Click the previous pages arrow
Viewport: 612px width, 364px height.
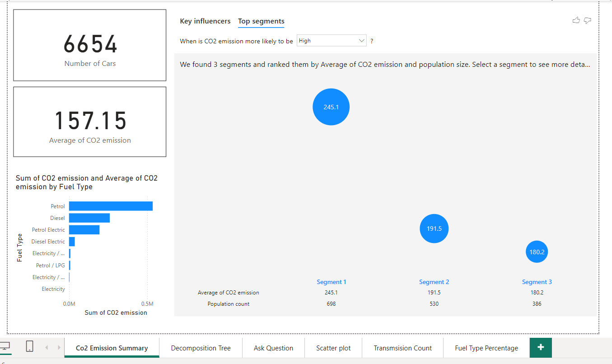click(47, 347)
